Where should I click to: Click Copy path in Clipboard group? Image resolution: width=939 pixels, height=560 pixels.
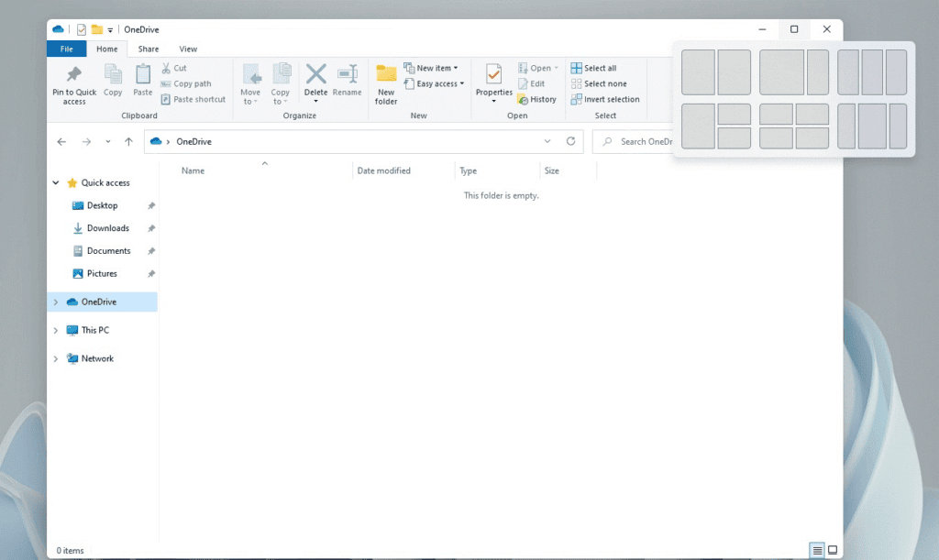pyautogui.click(x=185, y=83)
